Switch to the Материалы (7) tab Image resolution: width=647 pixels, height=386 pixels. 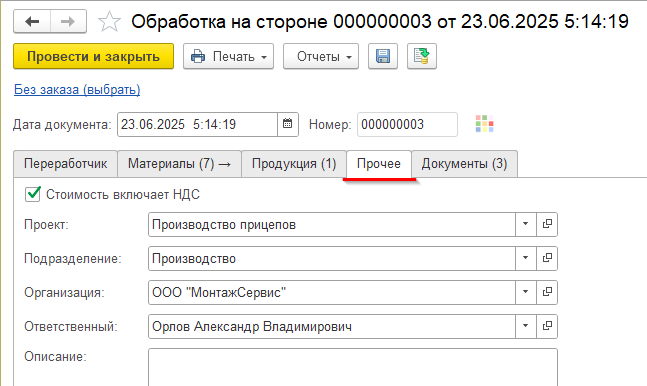[x=179, y=164]
